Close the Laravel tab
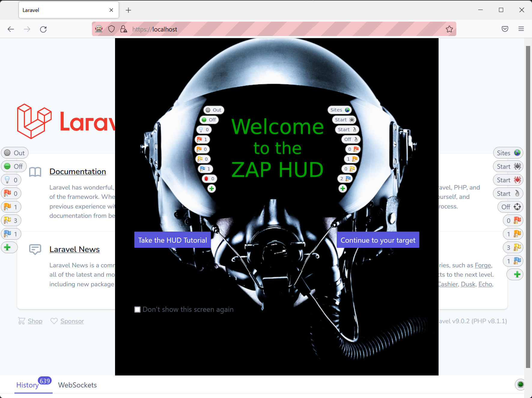 (111, 10)
